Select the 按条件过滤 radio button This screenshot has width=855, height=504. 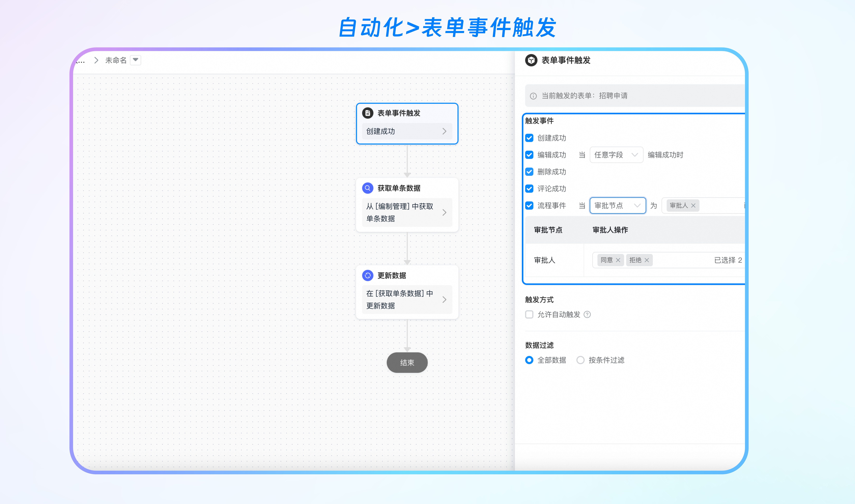tap(581, 360)
